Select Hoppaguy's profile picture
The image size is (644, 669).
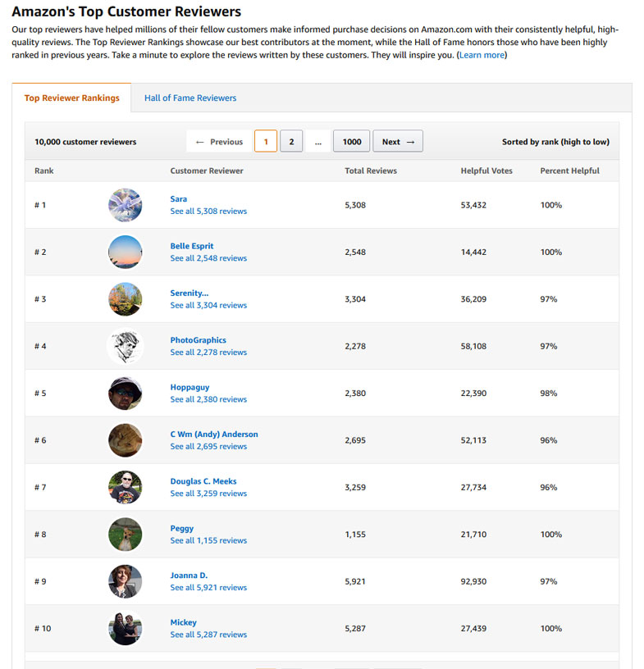tap(125, 394)
